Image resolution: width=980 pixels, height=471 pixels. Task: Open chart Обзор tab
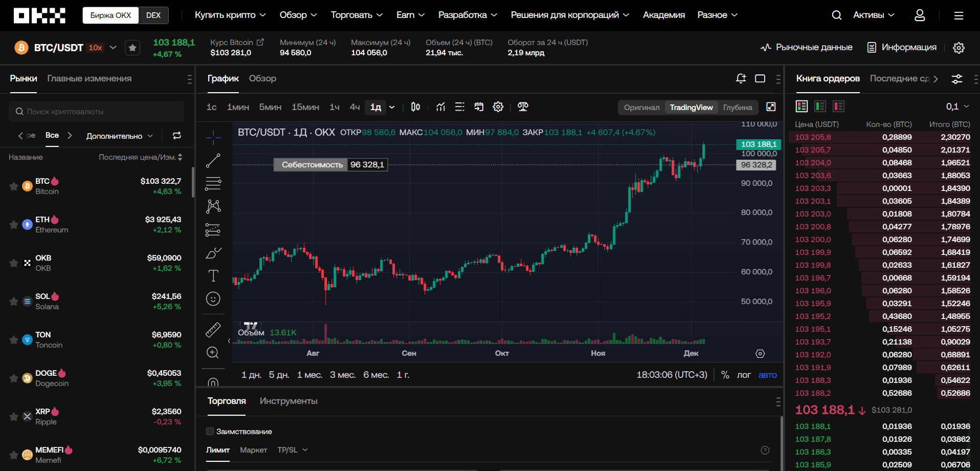(x=262, y=78)
